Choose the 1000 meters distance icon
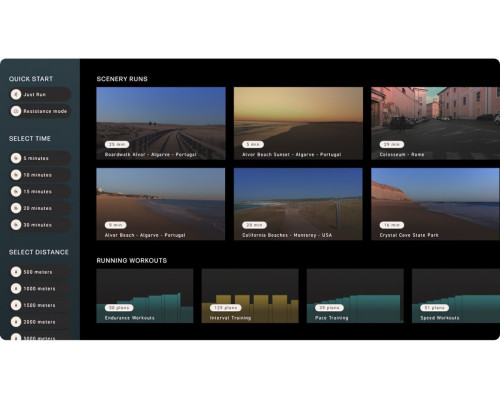This screenshot has width=500, height=400. point(16,289)
